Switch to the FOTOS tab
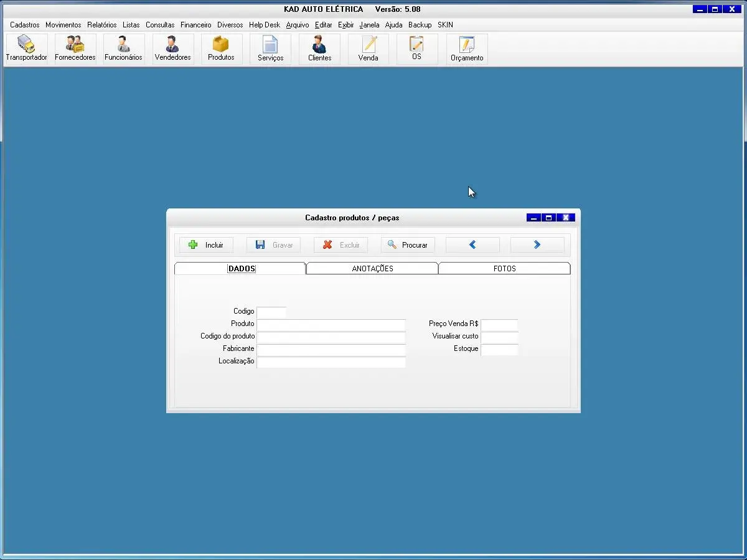Viewport: 747px width, 560px height. coord(504,269)
